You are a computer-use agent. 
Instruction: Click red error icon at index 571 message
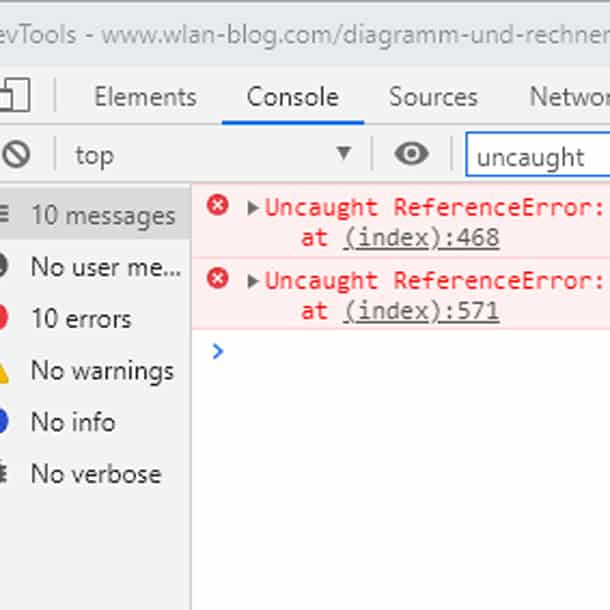[x=217, y=278]
